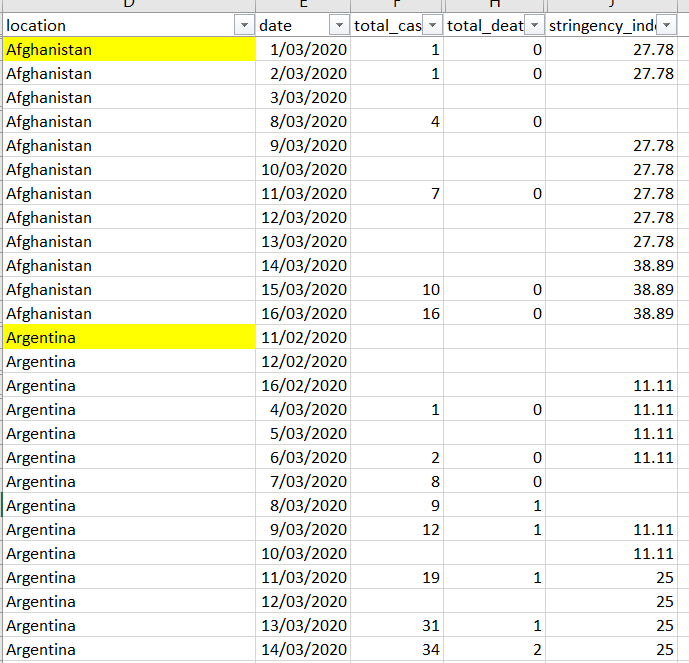Select Argentina cell in 8/03/2020 row
Viewport: 689px width, 663px height.
[x=129, y=505]
